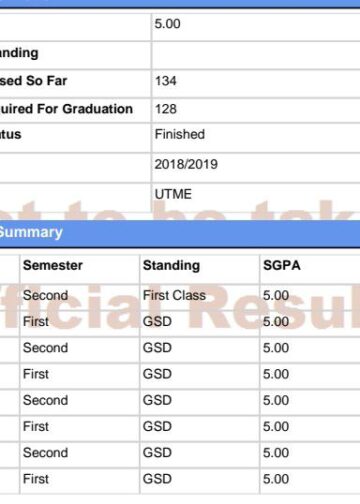360x504 pixels.
Task: Select the First semester cell in last row
Action: pos(36,479)
